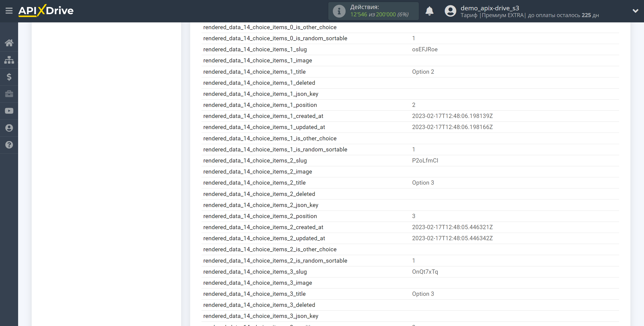Select row choice_items_1_is_random_sortable
The height and width of the screenshot is (326, 644).
410,149
